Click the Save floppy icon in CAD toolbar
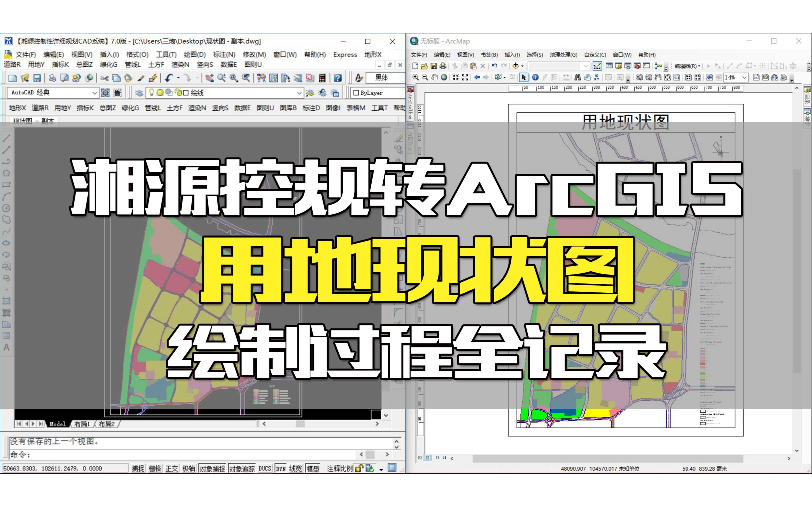 click(x=37, y=78)
